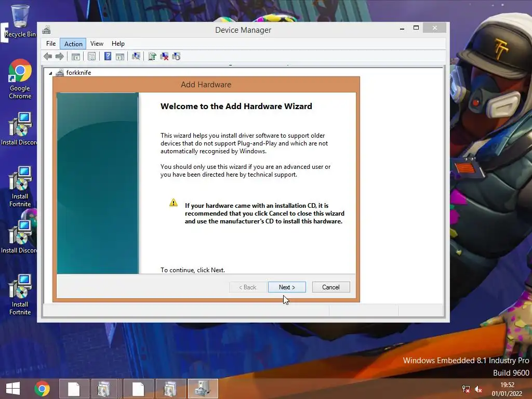Click 'Welcome to the Add Hardware Wizard' heading
Screen dimensions: 532x399
(236, 106)
